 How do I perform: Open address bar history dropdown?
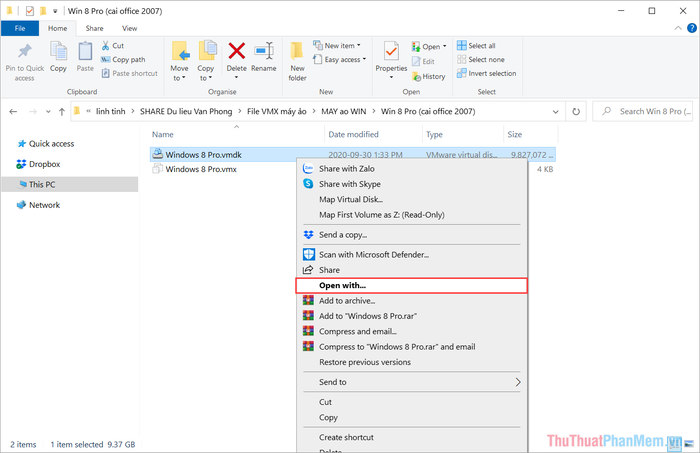(555, 112)
